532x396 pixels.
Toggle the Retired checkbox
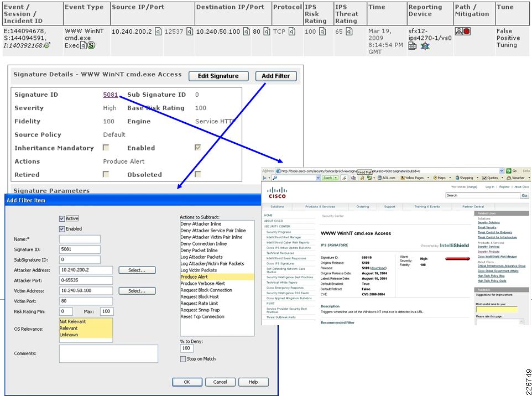click(106, 174)
